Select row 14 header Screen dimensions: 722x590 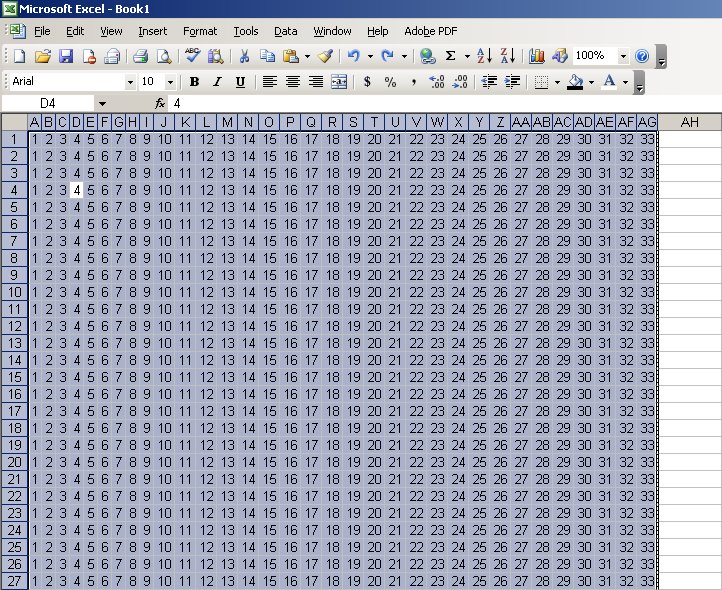point(14,360)
